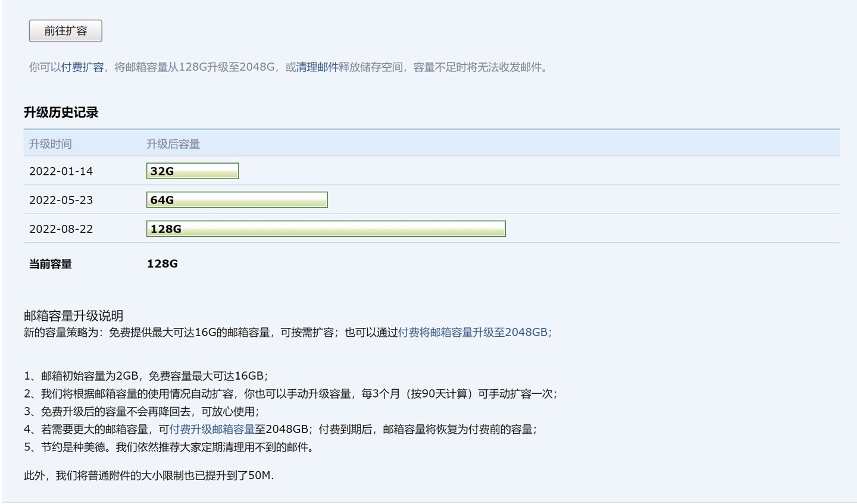Click the 64G capacity bar
Viewport: 857px width, 504px height.
(x=237, y=200)
